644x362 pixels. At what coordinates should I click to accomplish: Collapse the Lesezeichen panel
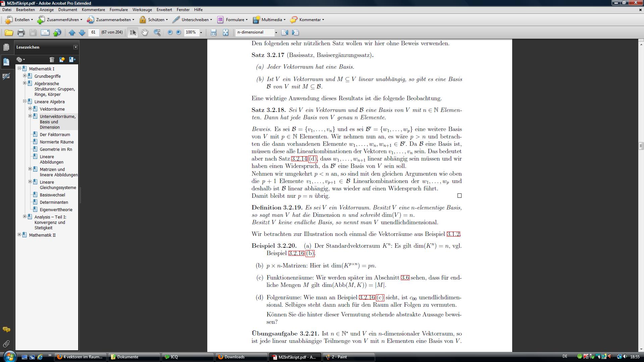[75, 47]
